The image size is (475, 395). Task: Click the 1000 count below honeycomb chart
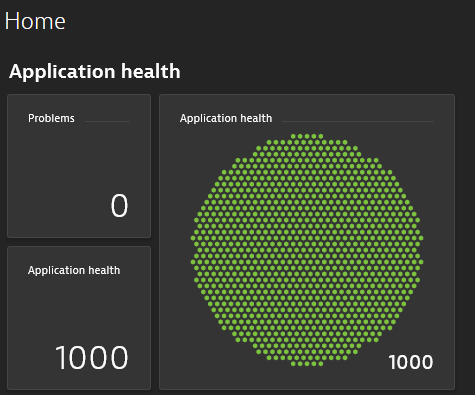[411, 362]
